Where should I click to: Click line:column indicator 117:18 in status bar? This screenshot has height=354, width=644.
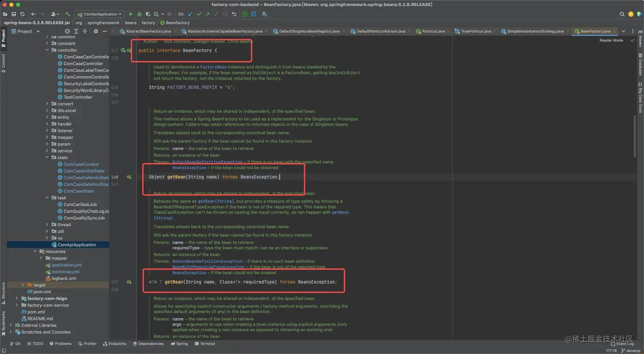(x=611, y=351)
